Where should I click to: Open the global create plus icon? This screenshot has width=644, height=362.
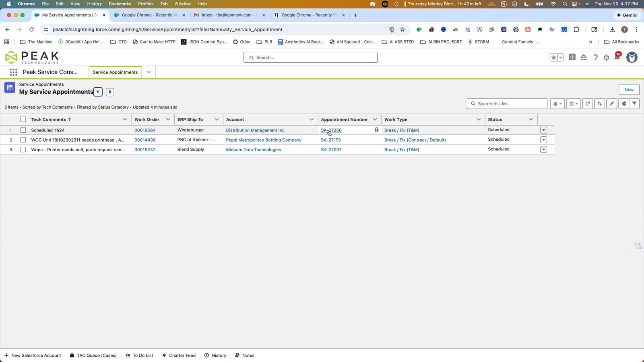click(x=572, y=57)
